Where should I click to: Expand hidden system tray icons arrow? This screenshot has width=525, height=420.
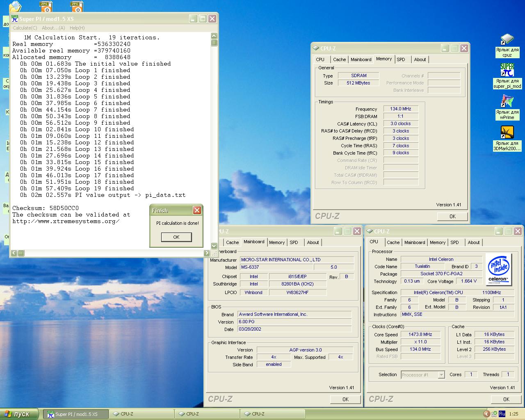486,414
